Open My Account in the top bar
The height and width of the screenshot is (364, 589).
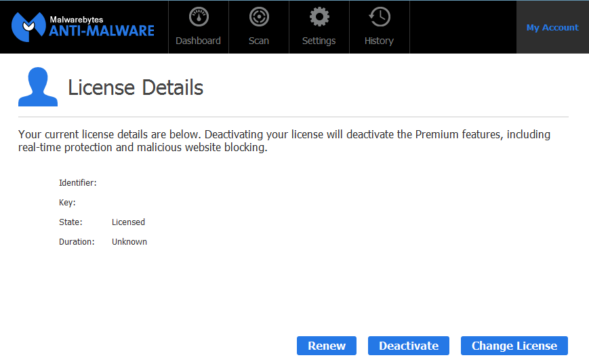(552, 28)
